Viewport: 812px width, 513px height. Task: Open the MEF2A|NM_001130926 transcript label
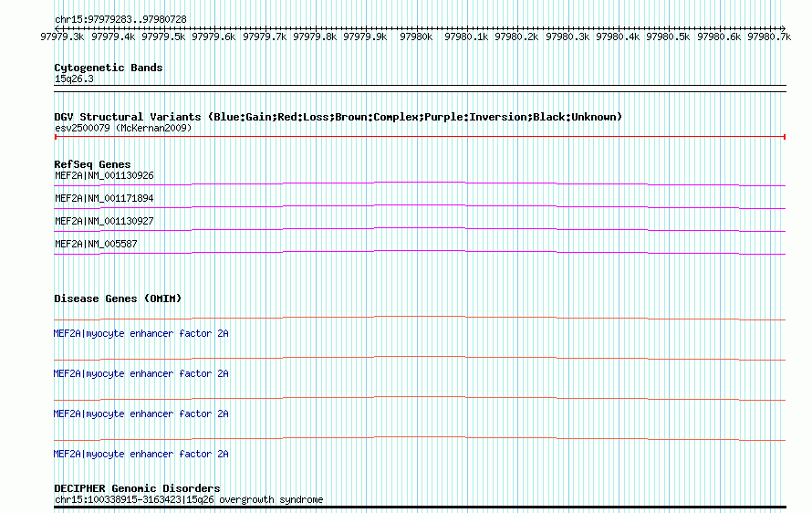tap(104, 175)
